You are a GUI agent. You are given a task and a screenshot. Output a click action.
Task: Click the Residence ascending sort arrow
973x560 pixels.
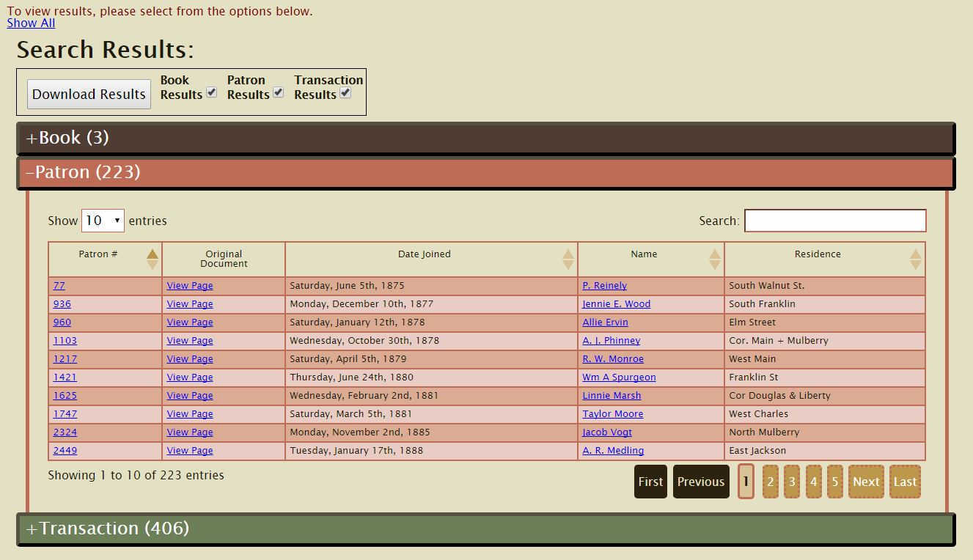pos(916,255)
